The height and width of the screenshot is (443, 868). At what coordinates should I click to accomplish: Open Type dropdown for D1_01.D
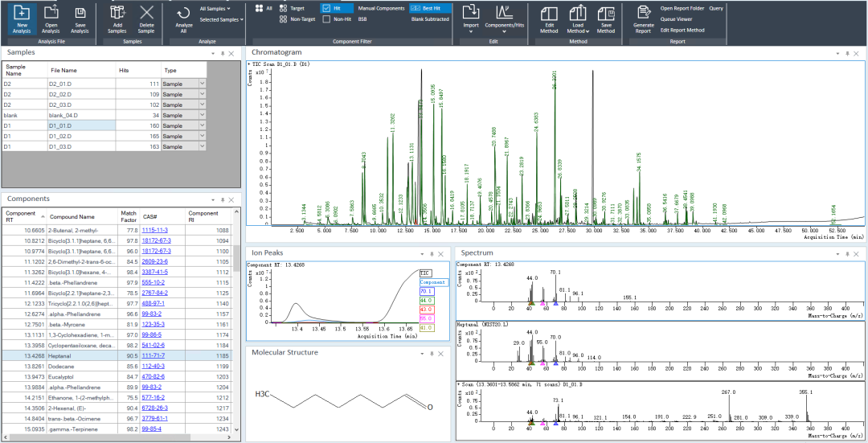click(202, 125)
